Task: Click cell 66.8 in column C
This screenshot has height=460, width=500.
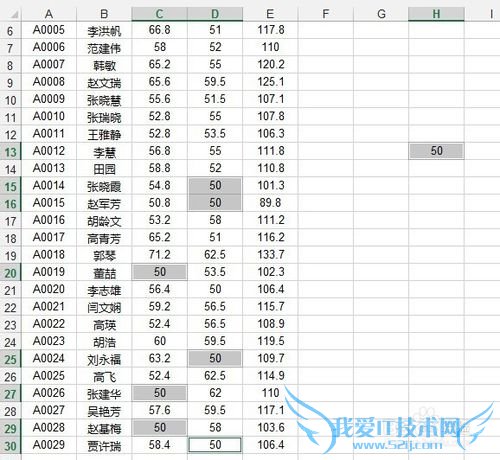Action: 160,30
